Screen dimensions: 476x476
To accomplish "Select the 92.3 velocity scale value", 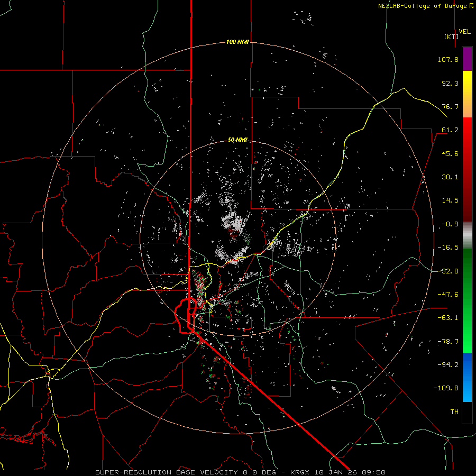I will [x=450, y=83].
